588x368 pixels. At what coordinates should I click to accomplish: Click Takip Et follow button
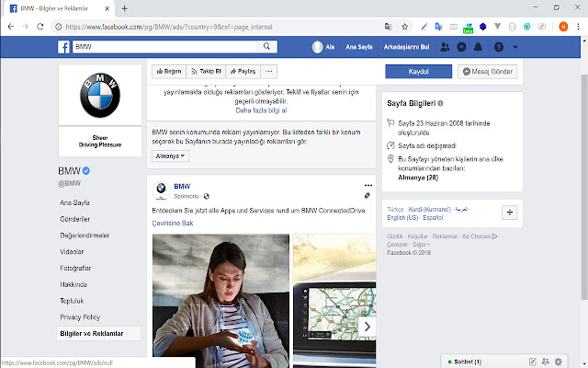point(206,72)
